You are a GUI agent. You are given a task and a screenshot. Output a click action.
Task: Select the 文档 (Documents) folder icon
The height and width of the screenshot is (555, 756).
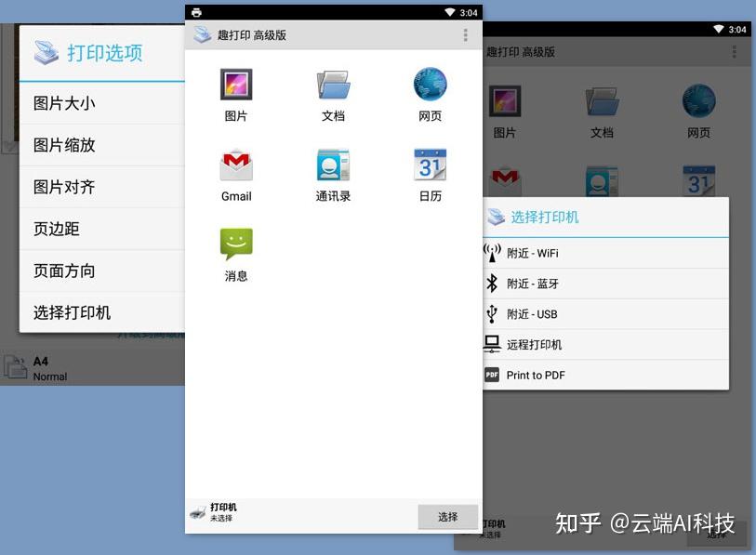(332, 86)
